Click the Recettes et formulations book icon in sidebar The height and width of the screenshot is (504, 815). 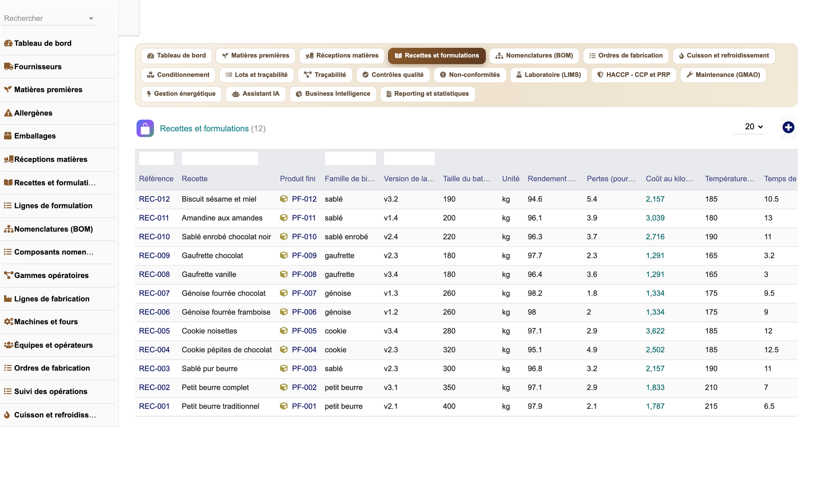pos(8,183)
